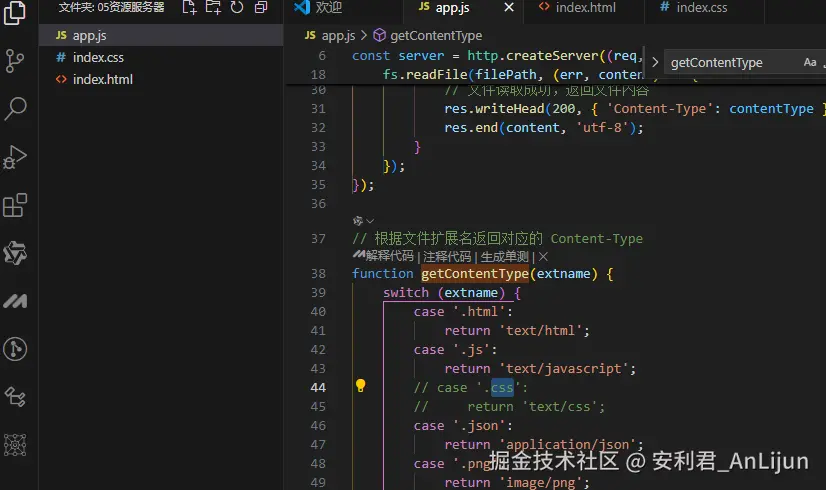The width and height of the screenshot is (826, 490).
Task: Click 注释代码 code lens link
Action: point(447,256)
